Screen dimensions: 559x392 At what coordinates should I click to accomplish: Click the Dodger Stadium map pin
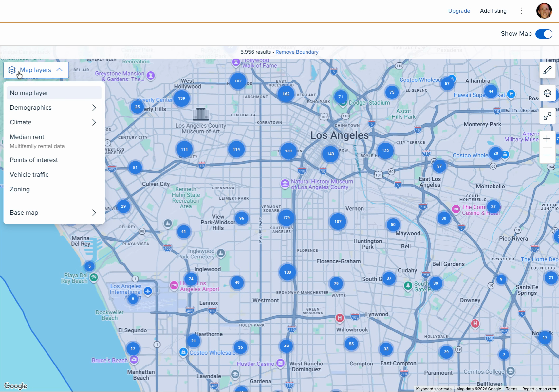tap(343, 104)
